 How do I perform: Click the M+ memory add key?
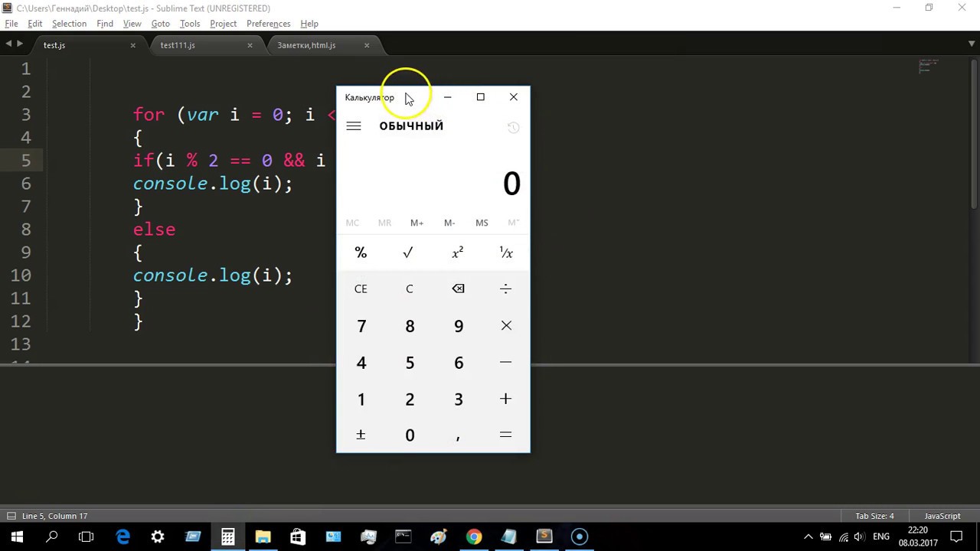click(x=416, y=223)
